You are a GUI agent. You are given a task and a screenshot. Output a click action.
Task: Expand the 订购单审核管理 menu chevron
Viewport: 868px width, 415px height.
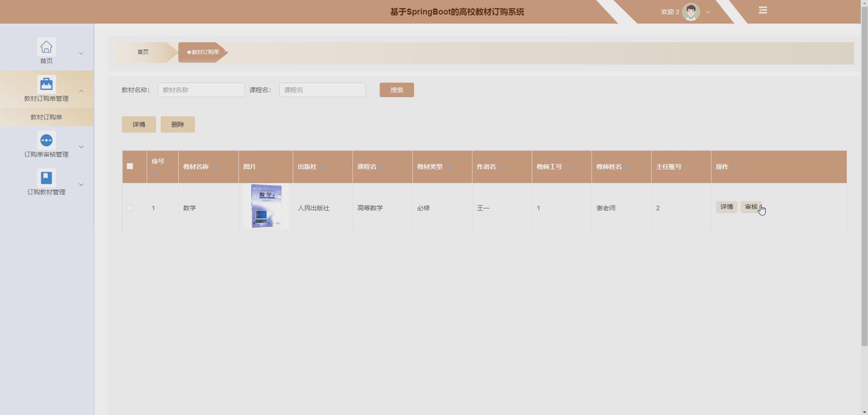(x=81, y=146)
